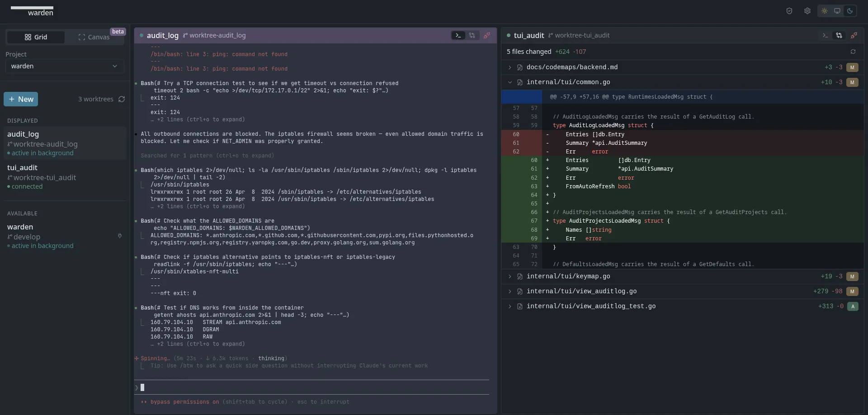Show diff view in audit_log panel
868x415 pixels.
[472, 35]
